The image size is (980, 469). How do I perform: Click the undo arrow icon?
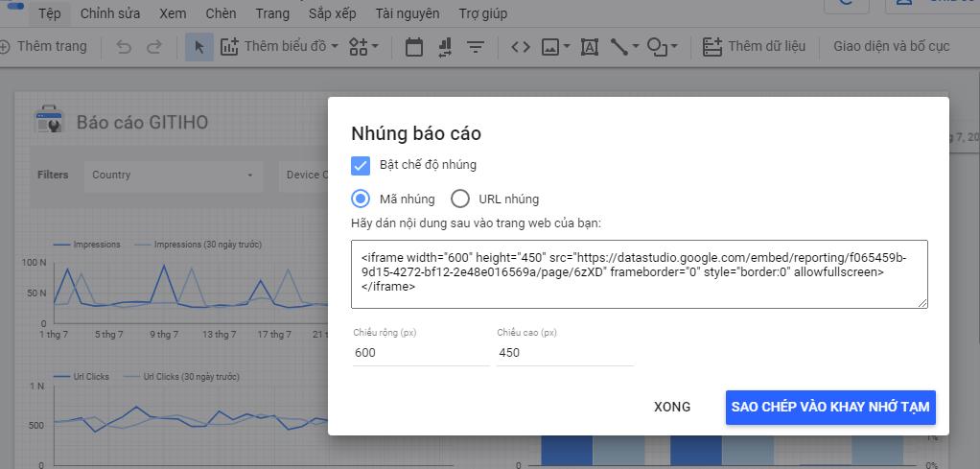tap(124, 47)
